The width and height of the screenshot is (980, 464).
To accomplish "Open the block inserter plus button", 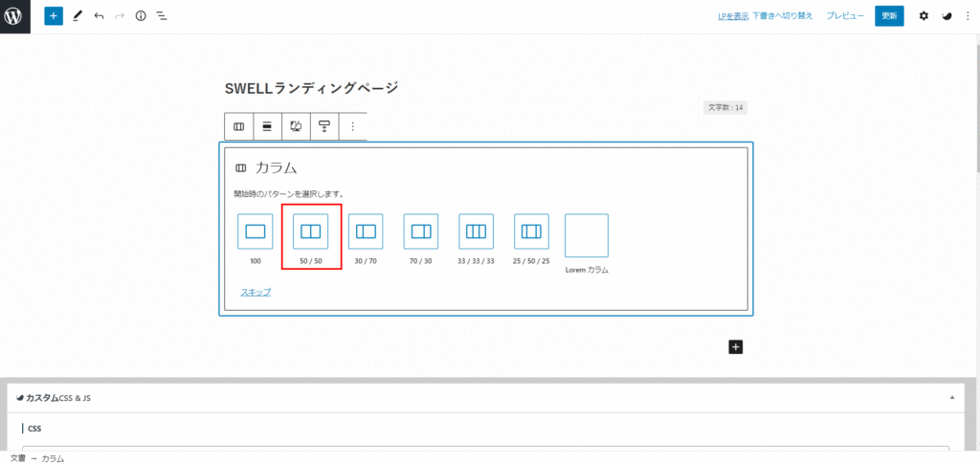I will [x=54, y=16].
